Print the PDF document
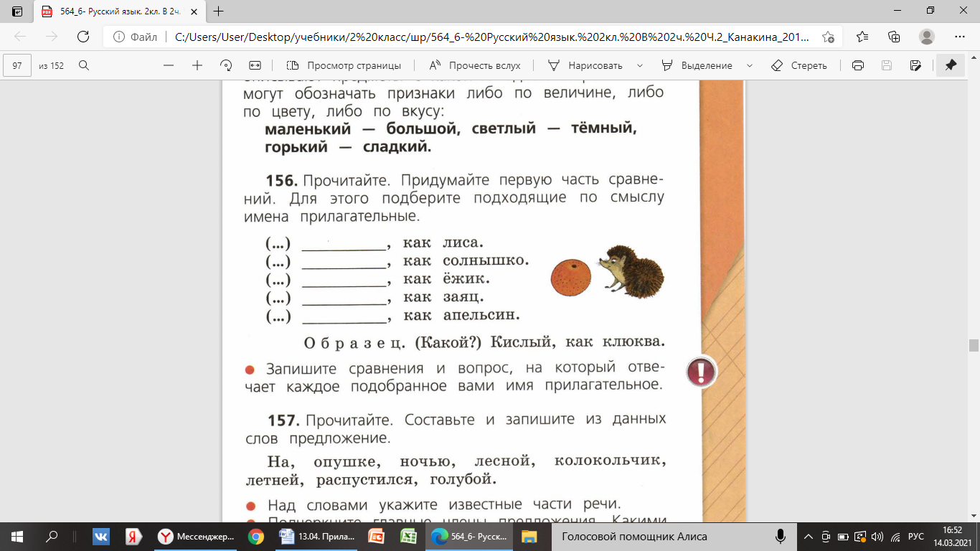Viewport: 980px width, 551px height. pos(857,65)
